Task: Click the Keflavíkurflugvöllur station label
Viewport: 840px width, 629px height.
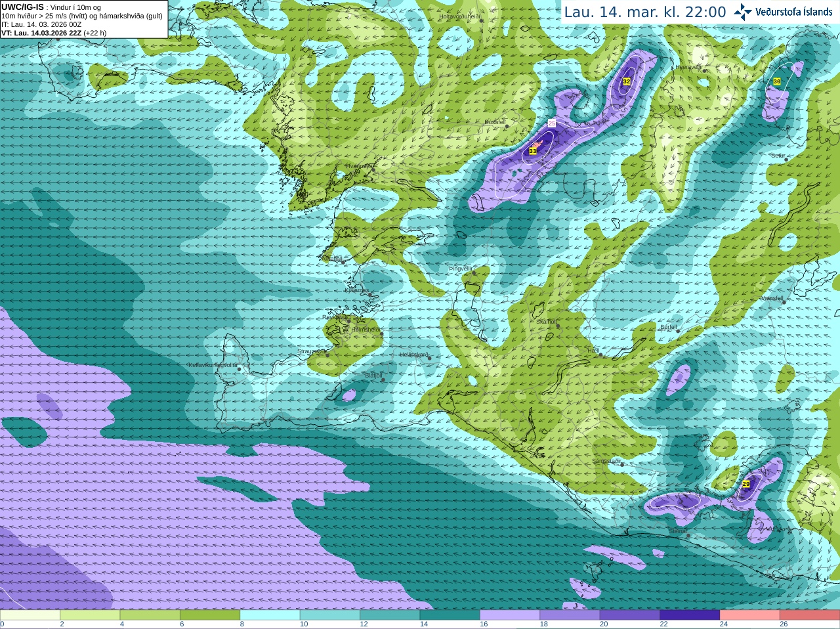Action: (x=213, y=365)
